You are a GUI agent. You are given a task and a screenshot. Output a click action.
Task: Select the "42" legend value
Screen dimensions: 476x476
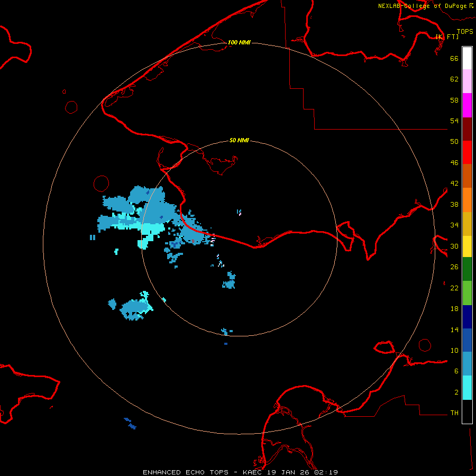(x=454, y=184)
